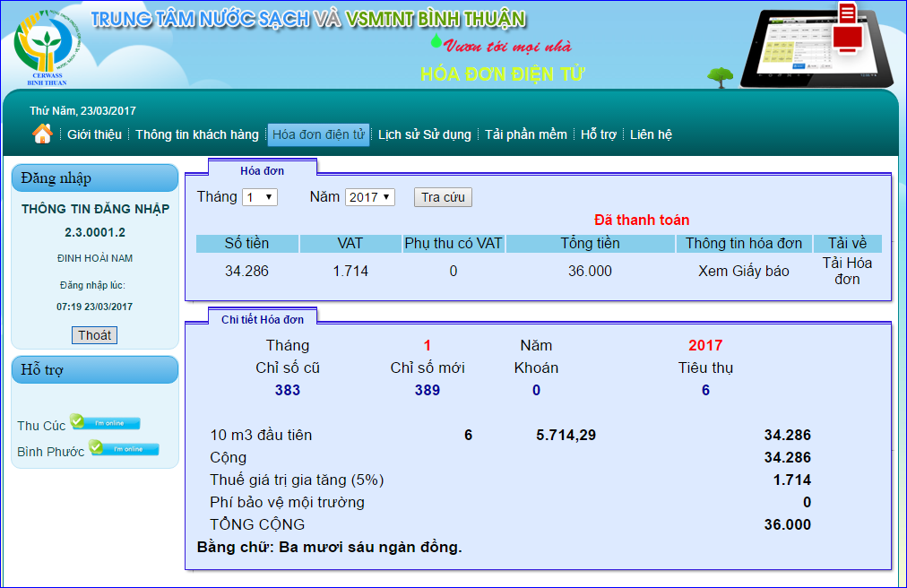This screenshot has height=588, width=907.
Task: Click Tải Hóa đơn download link
Action: point(847,271)
